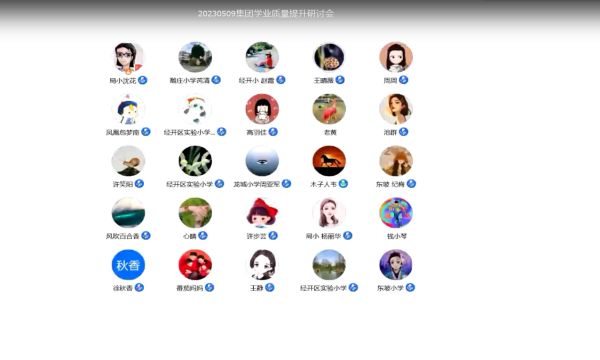Screen dimensions: 600x360
Task: Click the blue badge next to 经开小 赵霞
Action: pyautogui.click(x=281, y=80)
